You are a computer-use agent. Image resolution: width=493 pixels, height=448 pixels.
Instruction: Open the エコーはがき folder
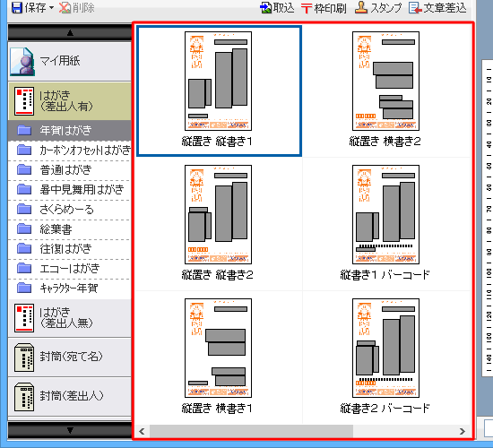(x=70, y=269)
